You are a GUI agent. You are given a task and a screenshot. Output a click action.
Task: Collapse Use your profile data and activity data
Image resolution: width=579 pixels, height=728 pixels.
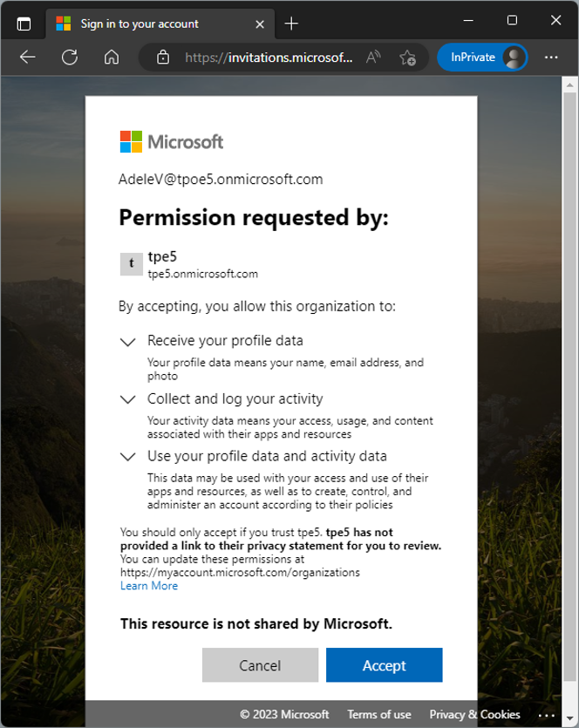click(127, 455)
